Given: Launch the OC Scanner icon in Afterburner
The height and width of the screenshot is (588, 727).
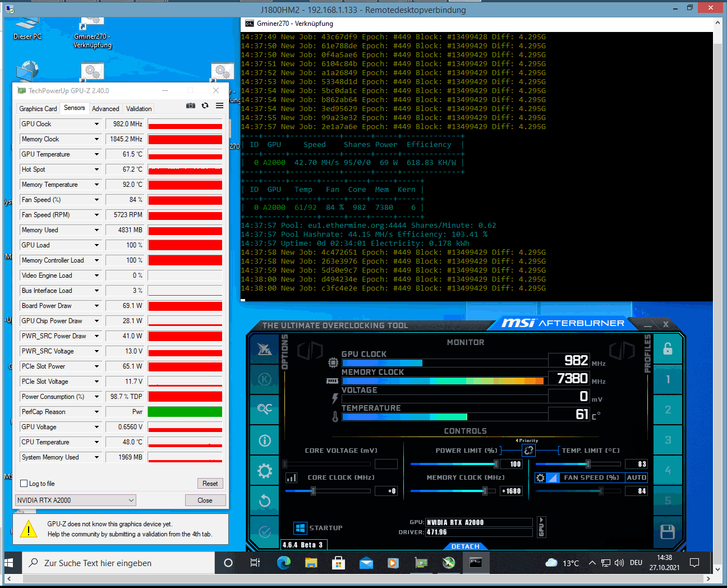Looking at the screenshot, I should coord(265,410).
